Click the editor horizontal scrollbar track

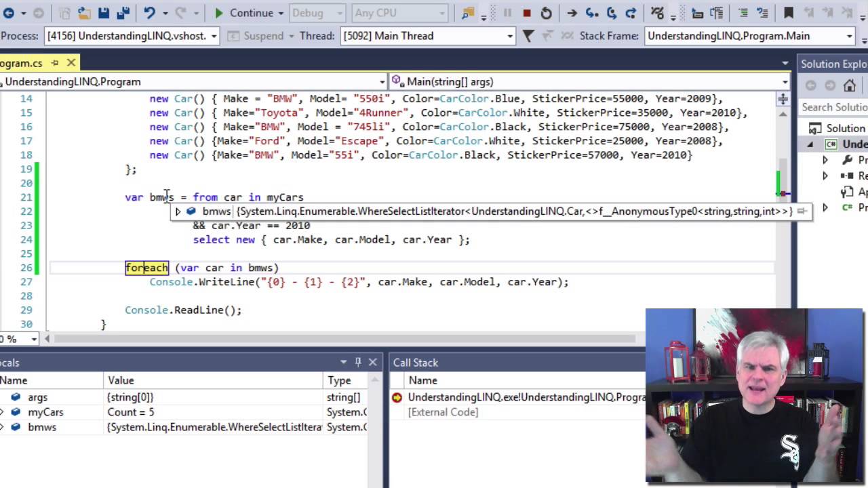pos(346,338)
